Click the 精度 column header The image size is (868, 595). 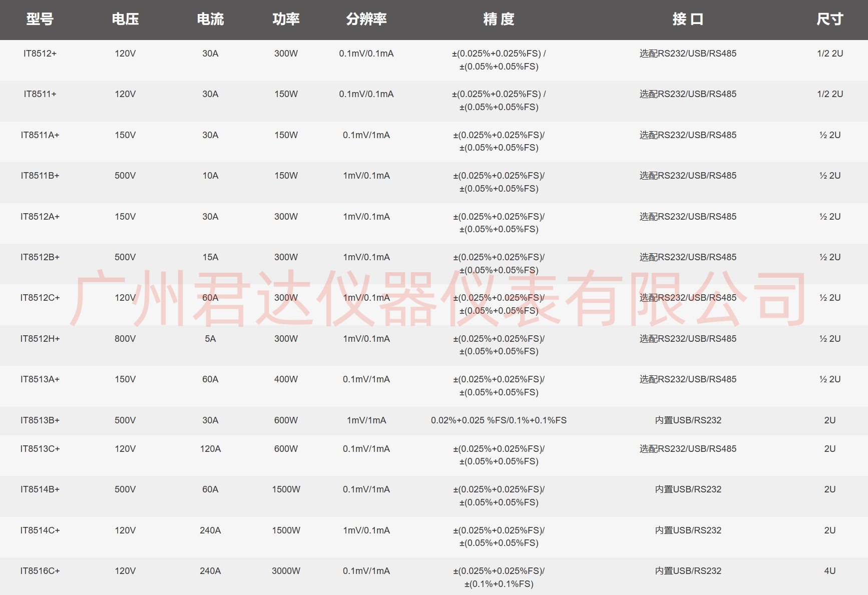(x=499, y=19)
